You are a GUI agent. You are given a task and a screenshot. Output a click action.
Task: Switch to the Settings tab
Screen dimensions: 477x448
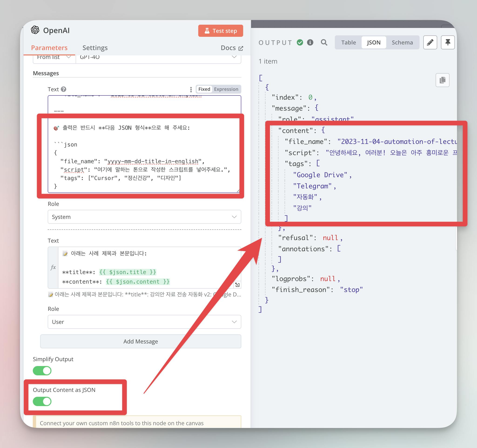(x=95, y=48)
